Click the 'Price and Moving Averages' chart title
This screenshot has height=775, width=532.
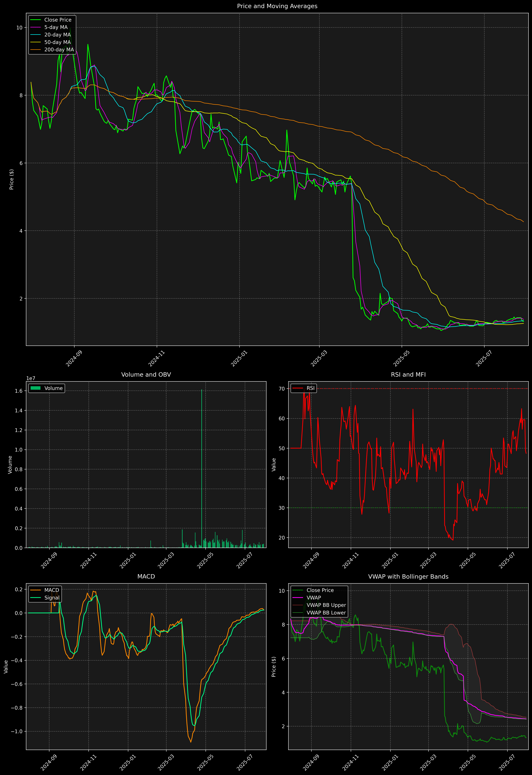(277, 6)
